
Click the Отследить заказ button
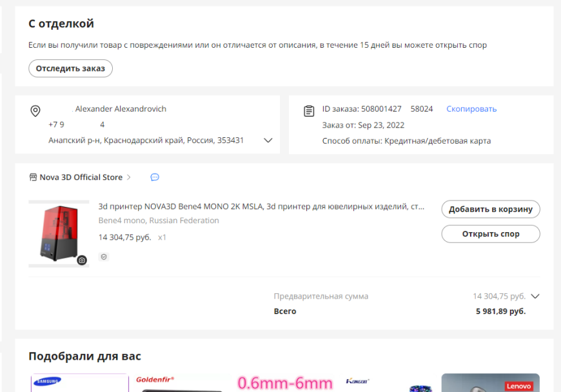pyautogui.click(x=70, y=68)
